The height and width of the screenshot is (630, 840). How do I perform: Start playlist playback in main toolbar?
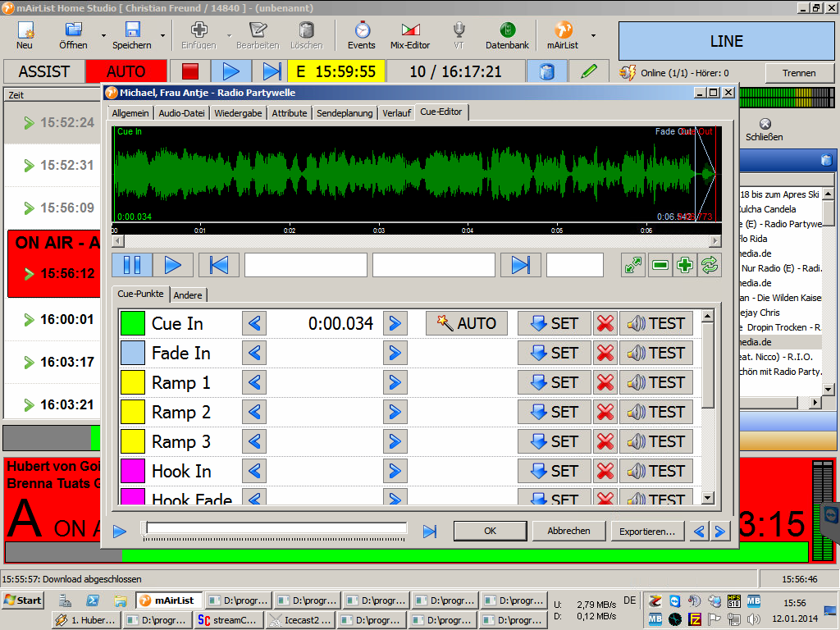[x=231, y=71]
